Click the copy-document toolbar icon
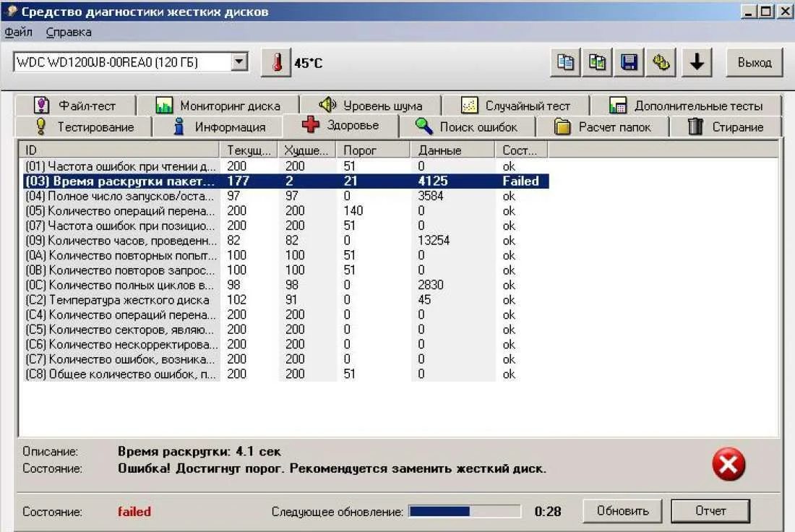This screenshot has width=795, height=532. (x=565, y=63)
